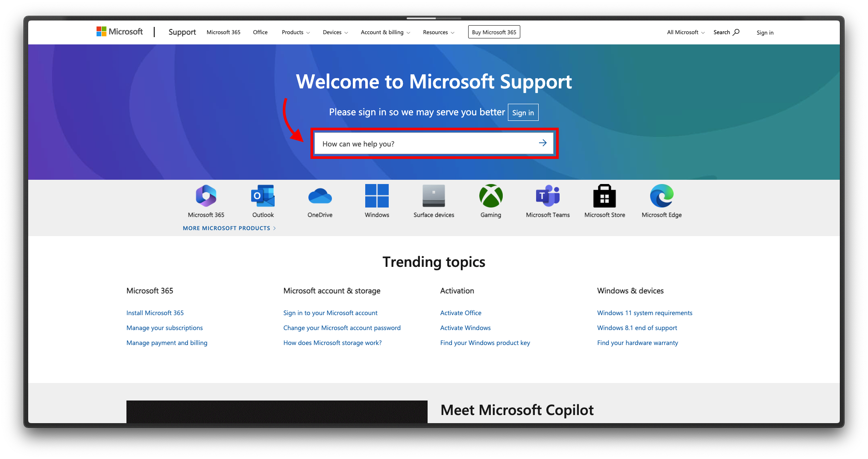868x459 pixels.
Task: Expand the Resources dropdown menu
Action: 439,32
